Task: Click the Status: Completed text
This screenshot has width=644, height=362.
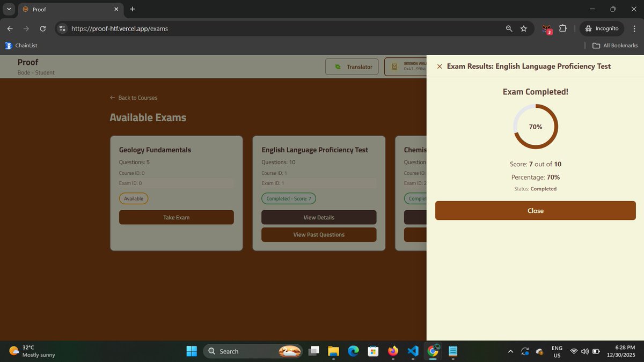Action: pyautogui.click(x=536, y=189)
